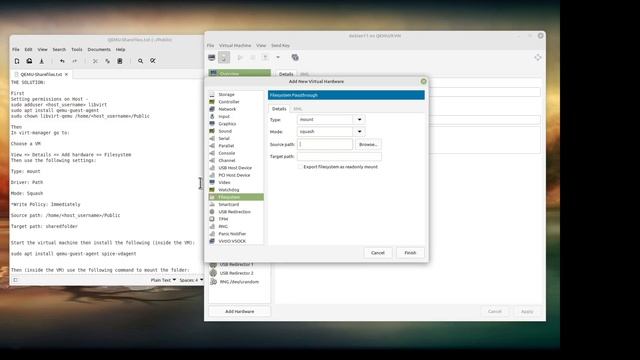Click Add Hardware button in virt-manager window
Viewport: 640px width, 360px height.
tap(240, 311)
